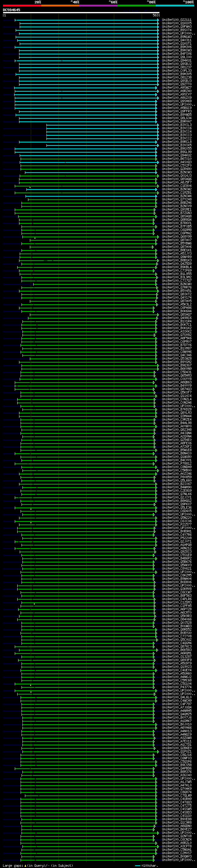This screenshot has height=868, width=197.
Task: Select hit label UniRef100_B9GL99
Action: pyautogui.click(x=177, y=152)
